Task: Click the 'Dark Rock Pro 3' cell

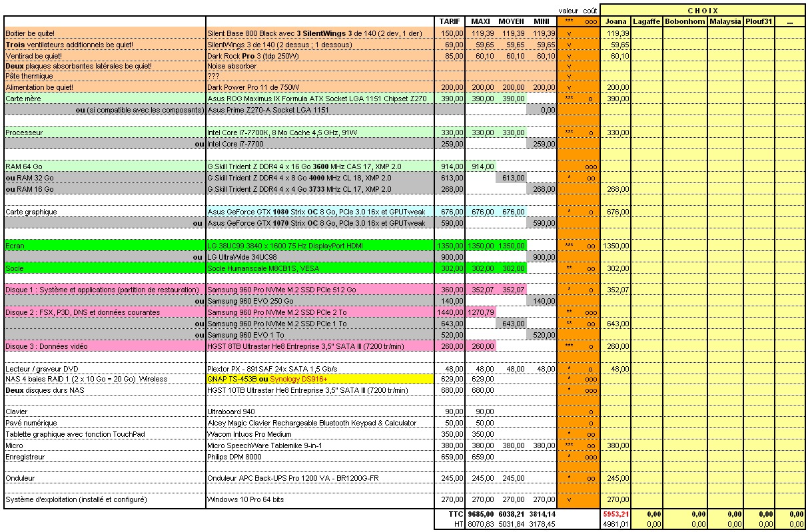Action: pos(320,56)
